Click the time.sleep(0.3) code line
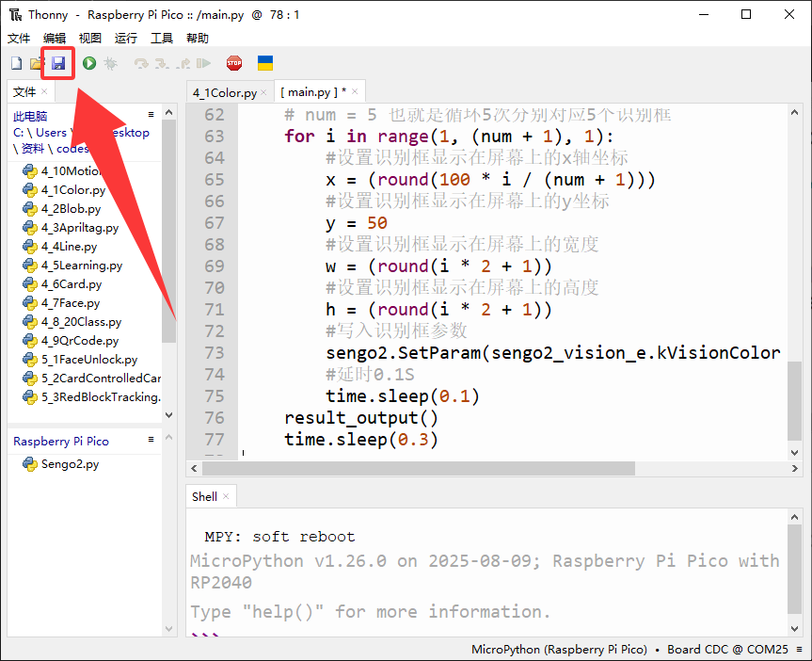 (361, 440)
